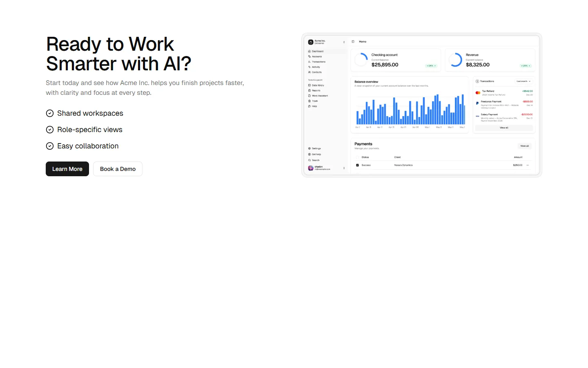Open the three-dot menu on payment row
Viewport: 588px width, 368px height.
(528, 165)
